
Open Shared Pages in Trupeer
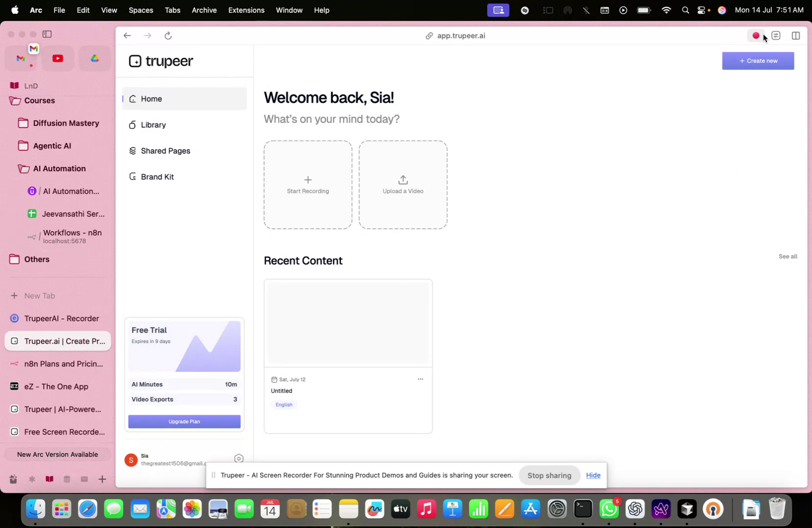pos(165,151)
